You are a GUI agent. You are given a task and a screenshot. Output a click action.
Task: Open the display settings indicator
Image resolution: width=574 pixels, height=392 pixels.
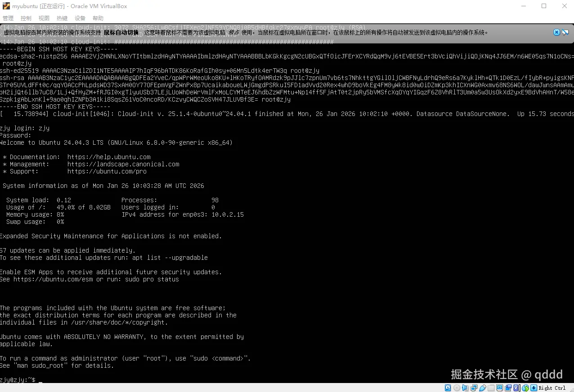(x=499, y=388)
